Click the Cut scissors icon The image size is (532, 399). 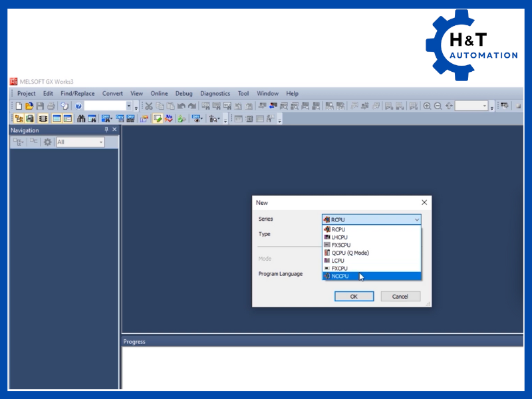click(149, 106)
